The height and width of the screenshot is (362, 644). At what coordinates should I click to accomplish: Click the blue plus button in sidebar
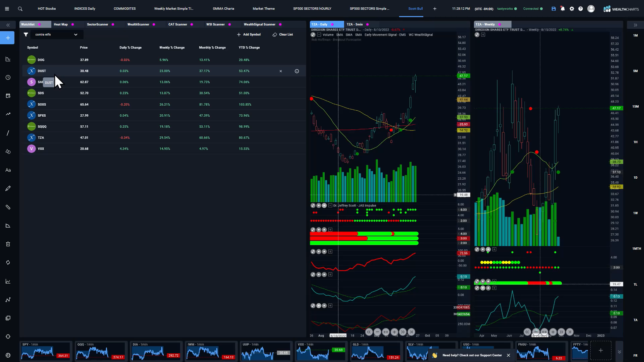[8, 38]
